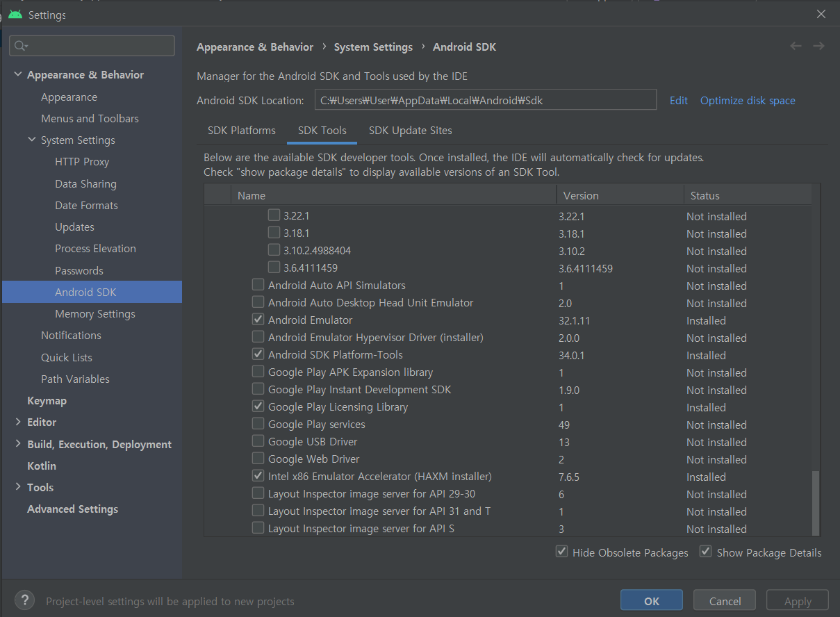
Task: Close the Settings dialog window
Action: point(821,15)
